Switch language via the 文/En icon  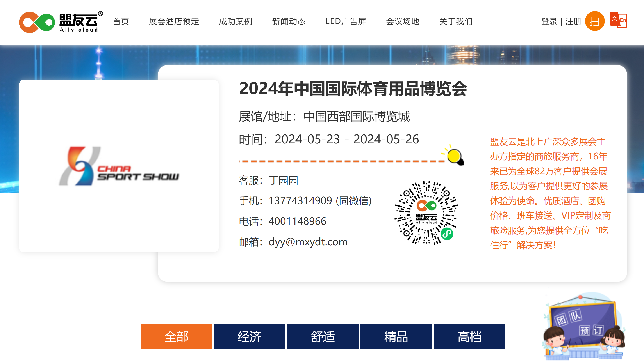point(618,20)
